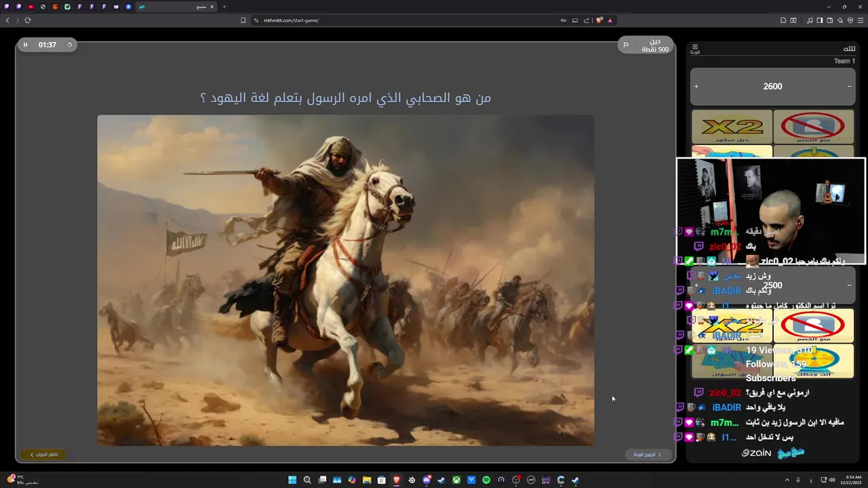Toggle browser sidebar panel
The width and height of the screenshot is (868, 488).
820,20
